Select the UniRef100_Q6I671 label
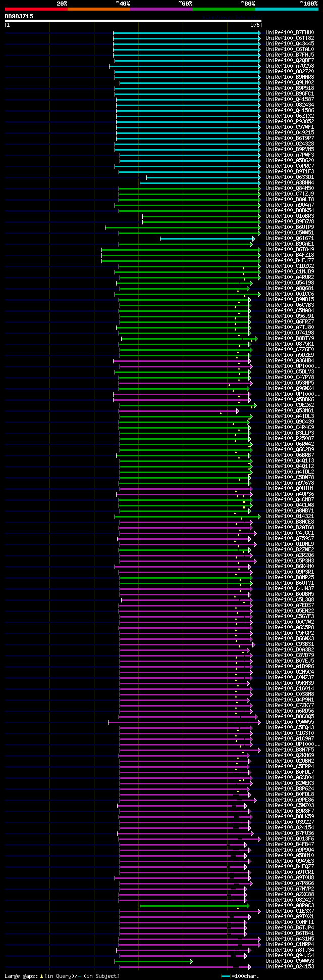Viewport: 323px width, 980px height. coord(290,239)
